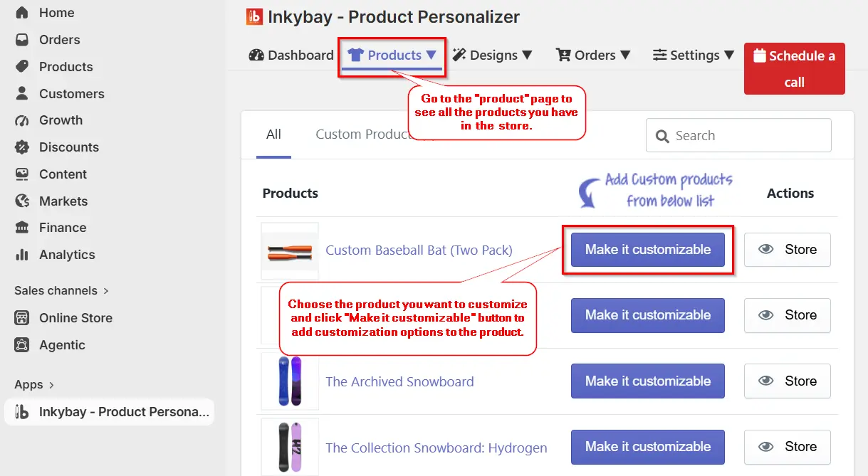Click the Discounts badge icon
Viewport: 868px width, 476px height.
pos(22,147)
